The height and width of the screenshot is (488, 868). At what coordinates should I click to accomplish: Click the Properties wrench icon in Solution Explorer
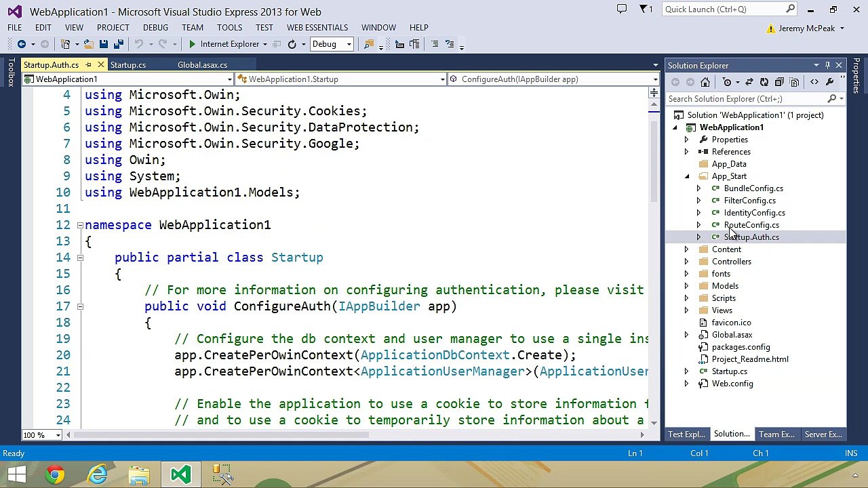(829, 82)
